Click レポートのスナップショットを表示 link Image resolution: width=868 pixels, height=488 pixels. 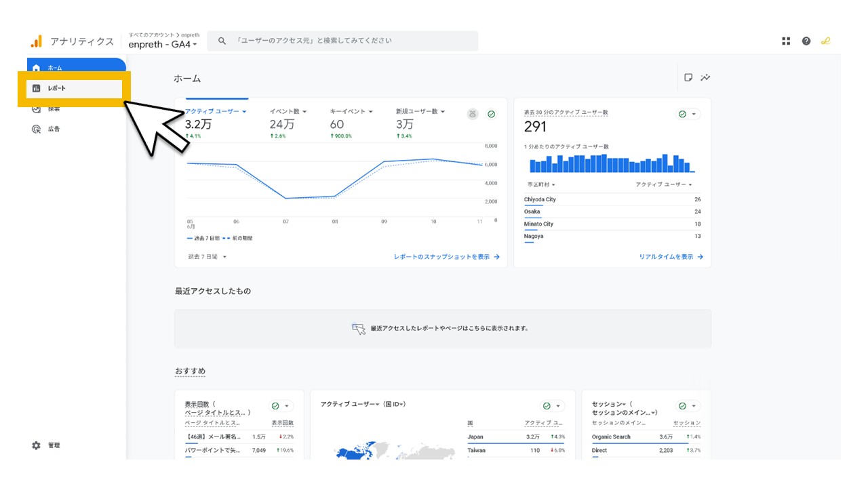click(x=446, y=257)
